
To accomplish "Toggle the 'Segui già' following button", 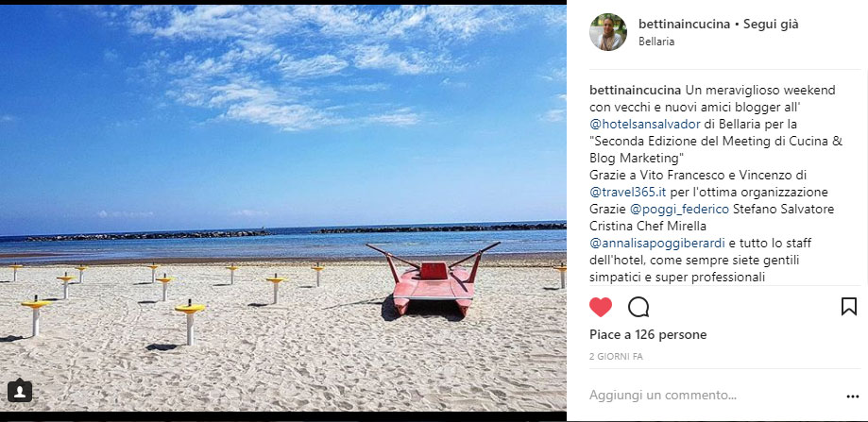I will coord(771,25).
